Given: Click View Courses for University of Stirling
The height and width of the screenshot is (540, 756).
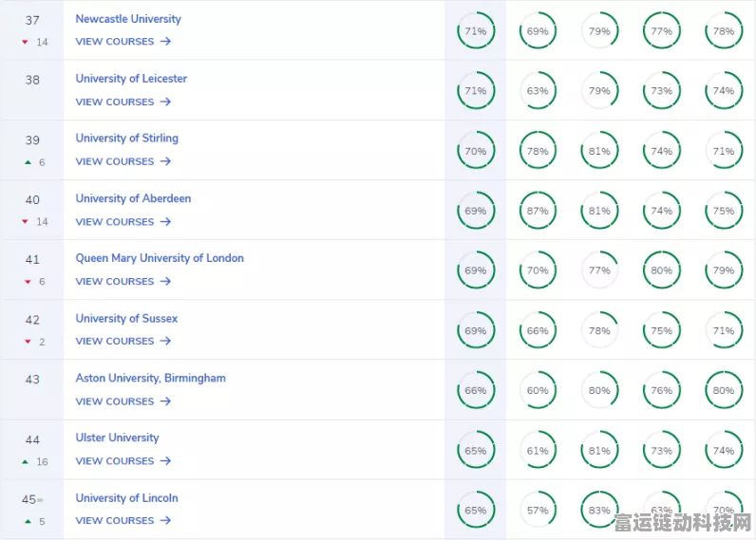Looking at the screenshot, I should [x=123, y=161].
